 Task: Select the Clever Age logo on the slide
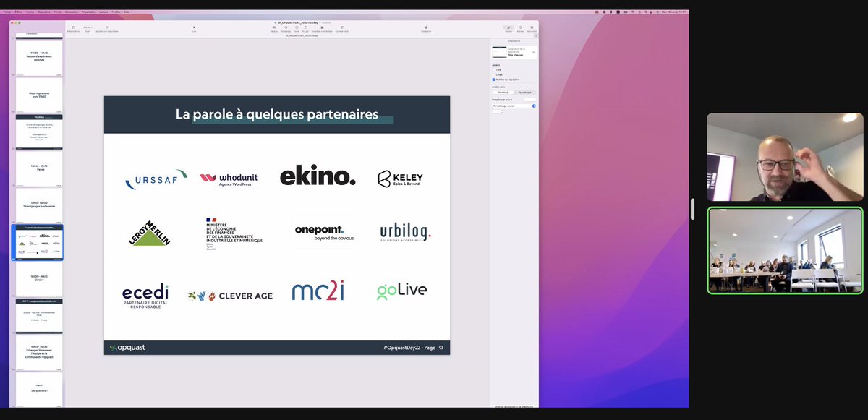230,296
